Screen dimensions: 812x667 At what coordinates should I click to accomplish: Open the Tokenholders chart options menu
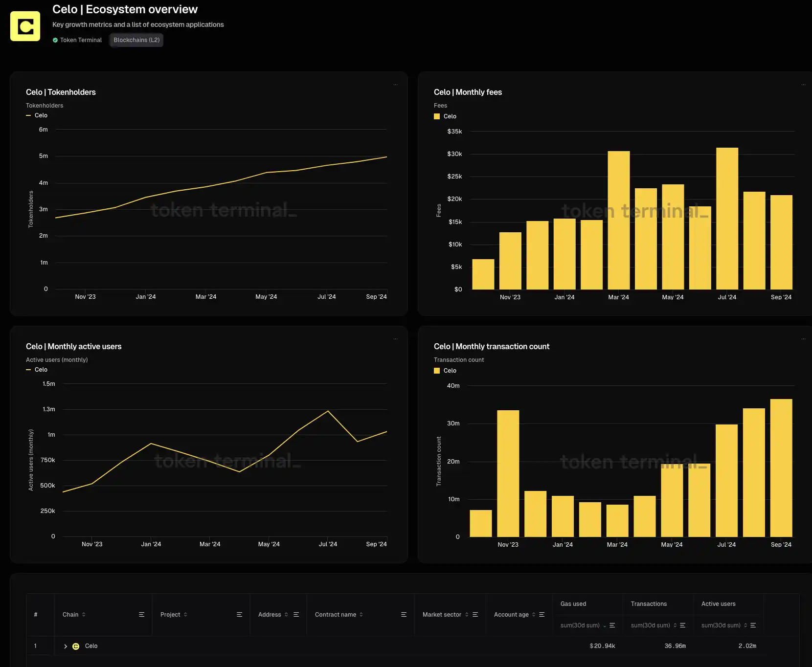(x=395, y=85)
